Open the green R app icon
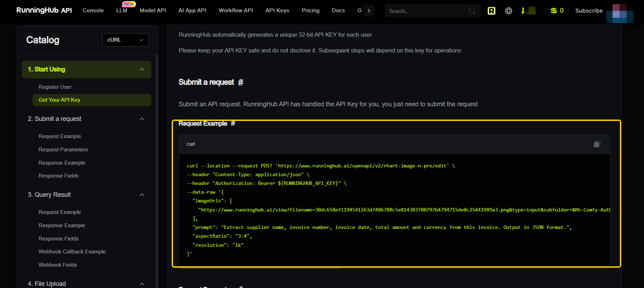The image size is (644, 288). [x=492, y=11]
